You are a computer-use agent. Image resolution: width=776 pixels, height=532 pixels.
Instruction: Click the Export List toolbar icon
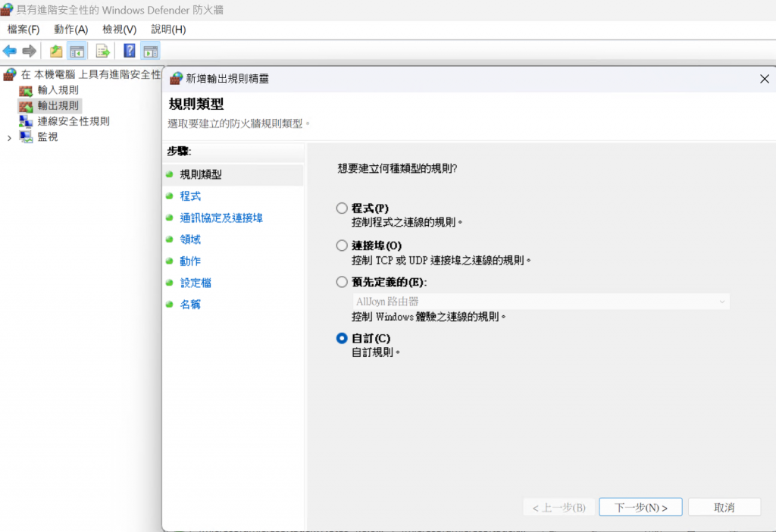[102, 51]
